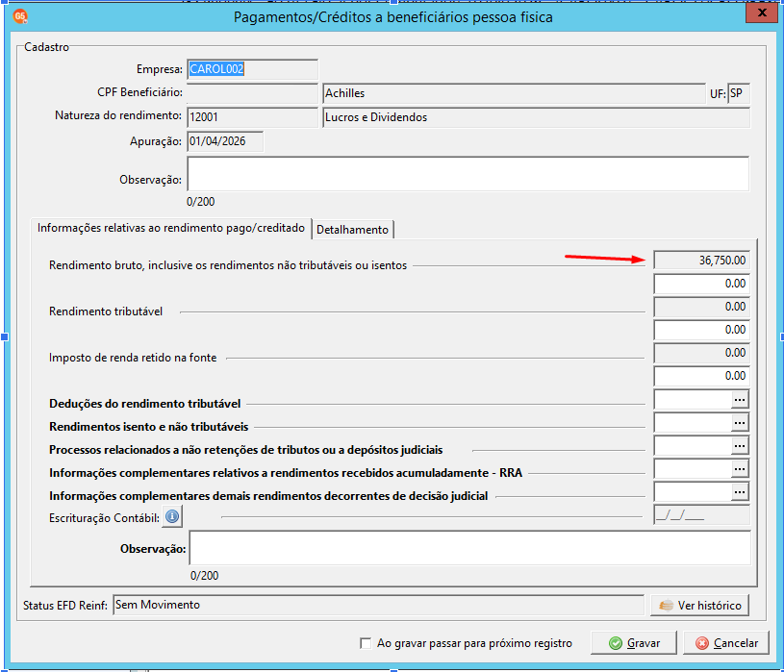Click the Rendimentos isento e não tributáveis value box
The width and height of the screenshot is (784, 672).
pos(693,423)
